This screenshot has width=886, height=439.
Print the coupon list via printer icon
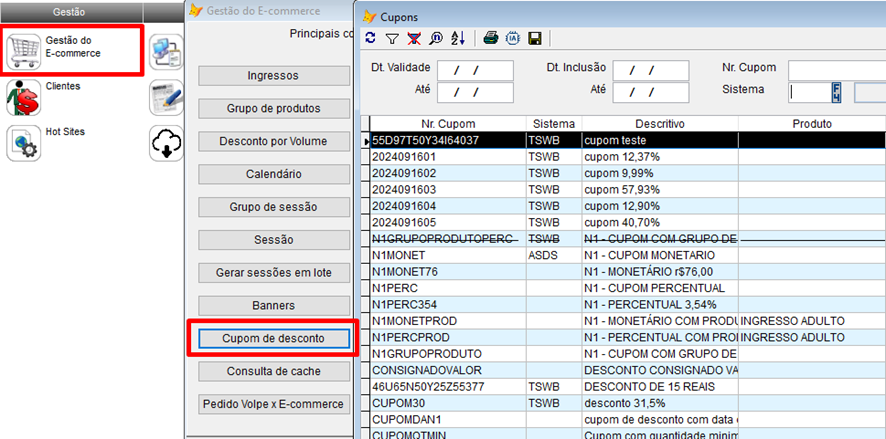[490, 38]
